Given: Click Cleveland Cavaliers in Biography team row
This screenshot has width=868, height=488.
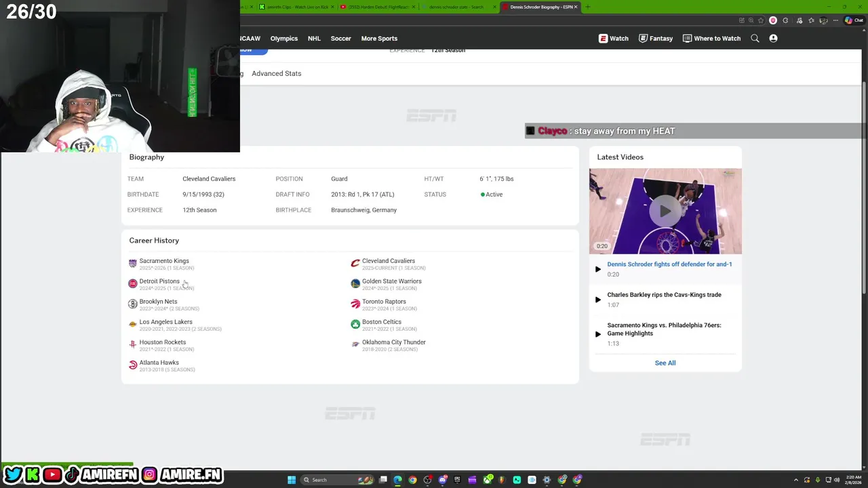Looking at the screenshot, I should click(209, 179).
